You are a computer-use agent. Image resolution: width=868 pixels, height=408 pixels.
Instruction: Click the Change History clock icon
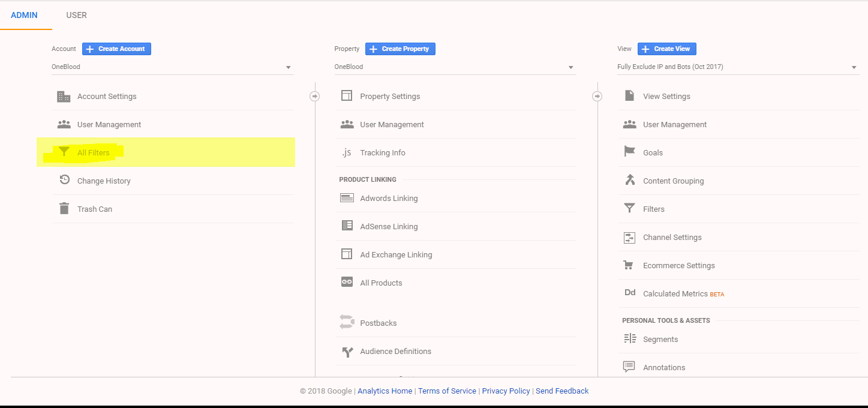(64, 180)
